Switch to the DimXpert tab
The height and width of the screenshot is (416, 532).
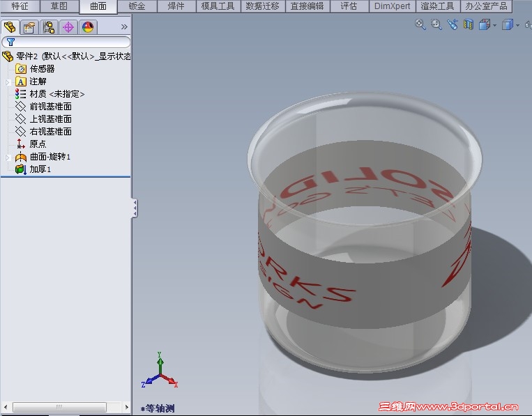click(393, 6)
